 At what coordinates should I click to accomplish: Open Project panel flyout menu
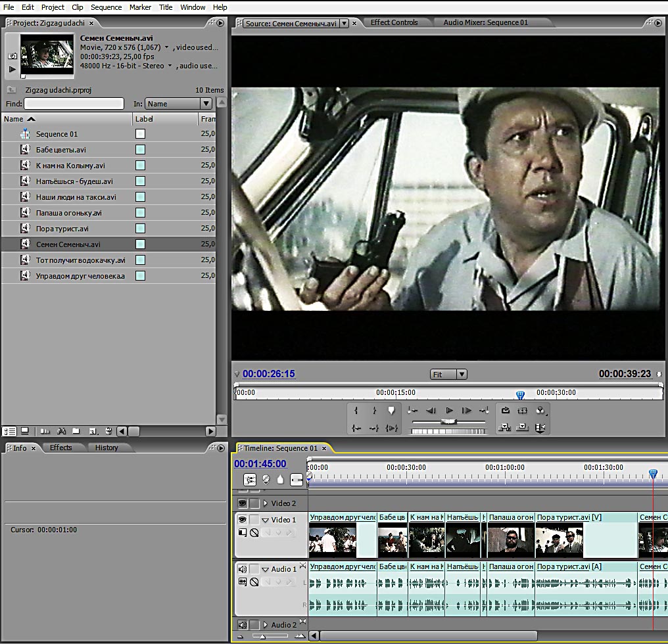220,23
